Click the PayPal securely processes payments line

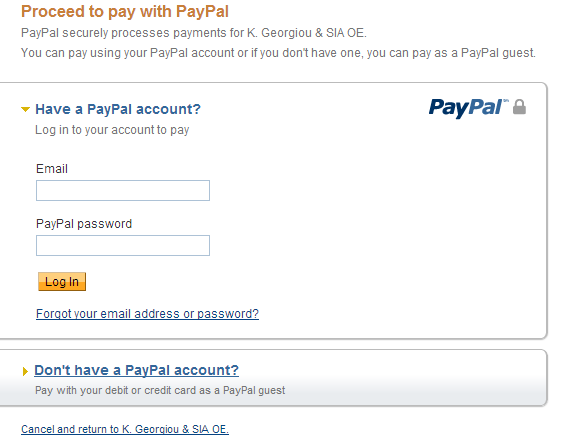[194, 33]
